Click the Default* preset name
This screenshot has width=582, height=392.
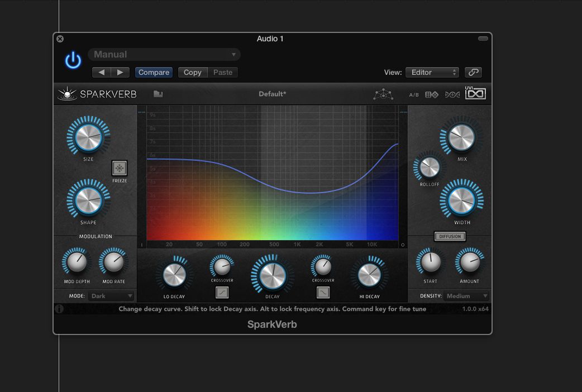tap(273, 94)
